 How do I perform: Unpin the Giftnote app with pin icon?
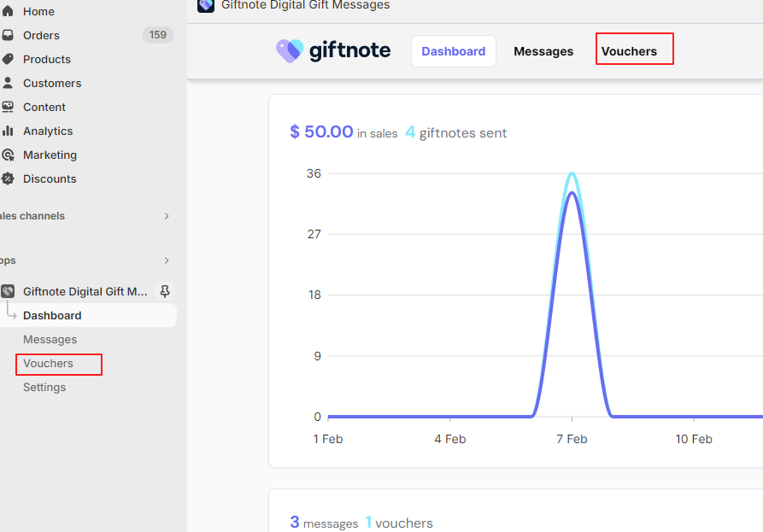click(x=165, y=291)
